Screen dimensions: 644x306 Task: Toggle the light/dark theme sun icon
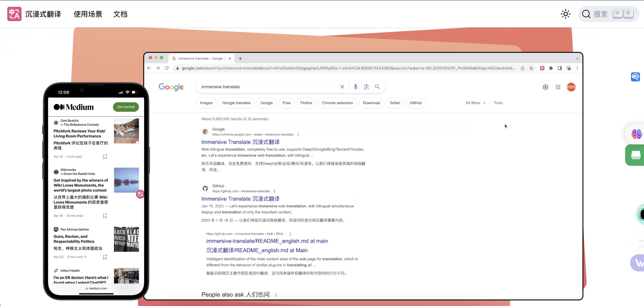click(565, 14)
